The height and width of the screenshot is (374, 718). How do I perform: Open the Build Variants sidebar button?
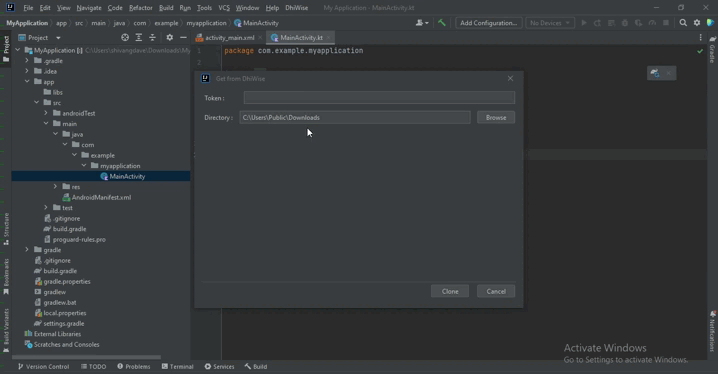[6, 331]
